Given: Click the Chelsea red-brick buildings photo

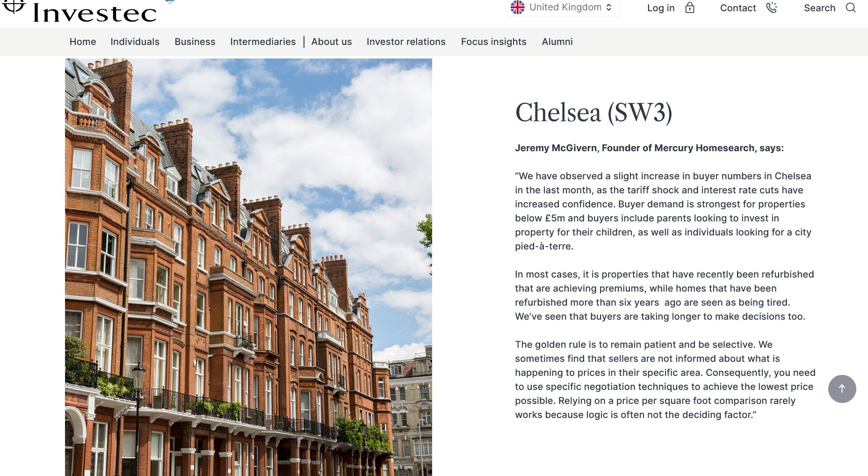Looking at the screenshot, I should (x=248, y=267).
